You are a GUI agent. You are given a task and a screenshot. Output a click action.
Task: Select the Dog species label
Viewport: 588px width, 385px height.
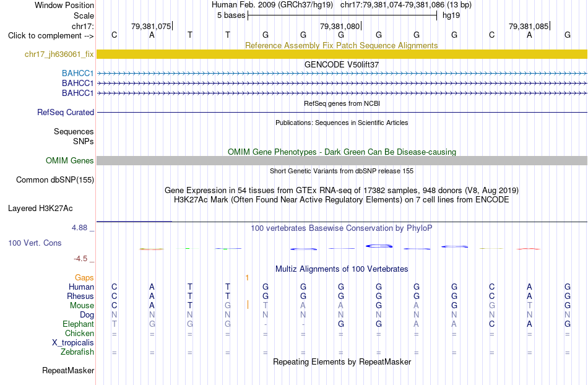[x=87, y=315]
